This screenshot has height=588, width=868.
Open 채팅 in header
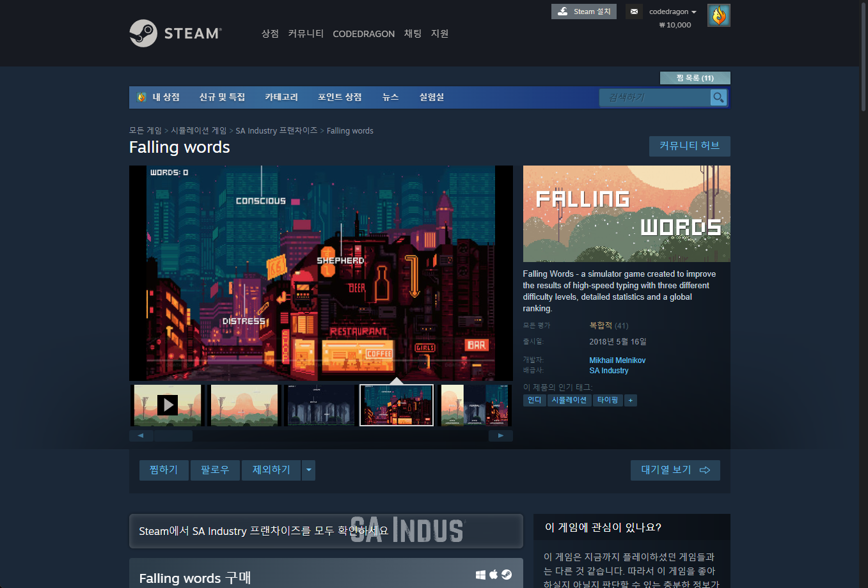(413, 33)
